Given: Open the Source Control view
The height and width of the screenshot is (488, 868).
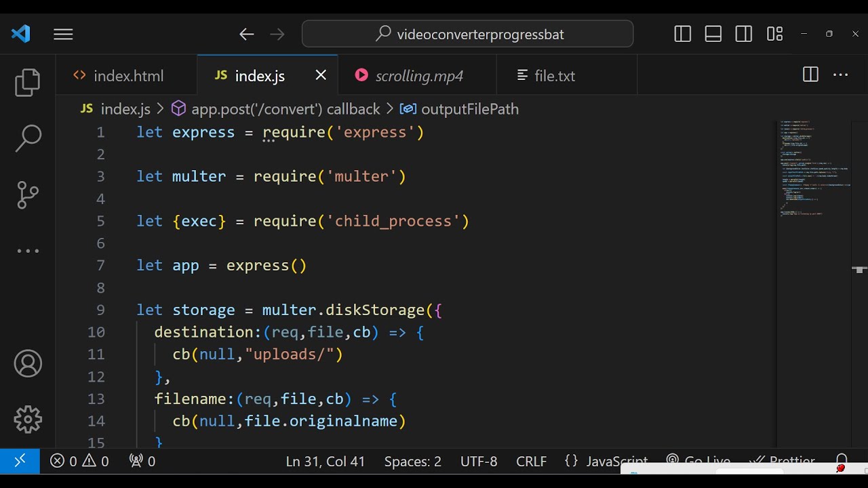Looking at the screenshot, I should 28,195.
